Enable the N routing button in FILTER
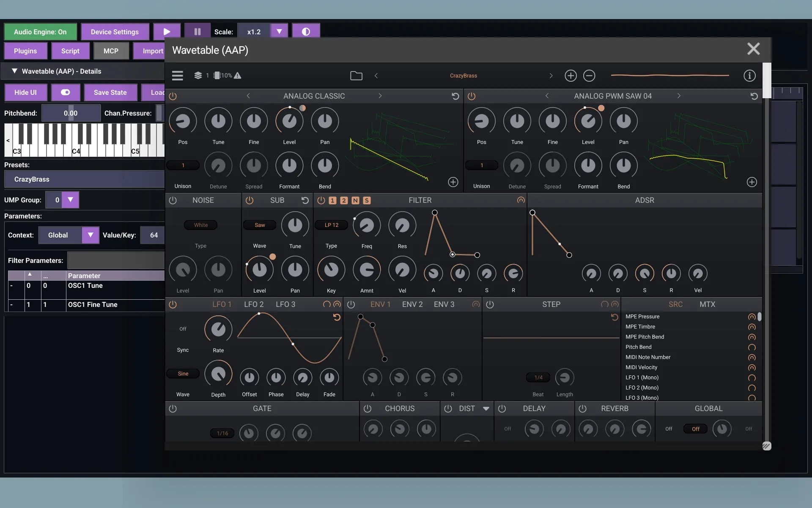This screenshot has width=812, height=508. click(355, 200)
